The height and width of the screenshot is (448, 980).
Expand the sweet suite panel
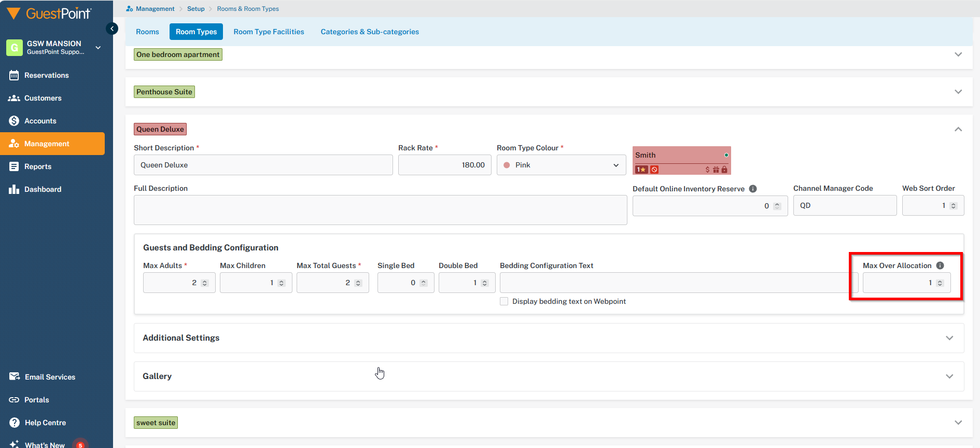958,423
